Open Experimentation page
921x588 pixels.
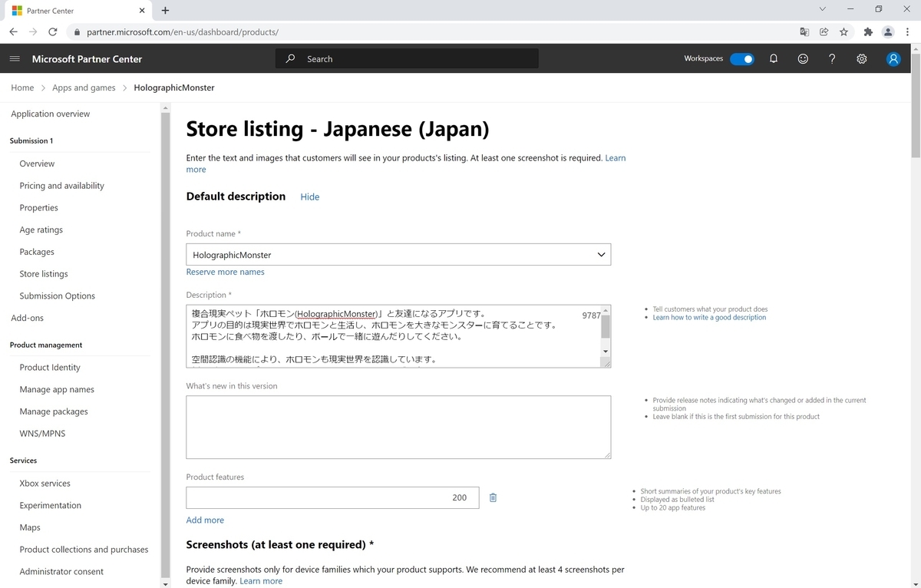pos(50,505)
